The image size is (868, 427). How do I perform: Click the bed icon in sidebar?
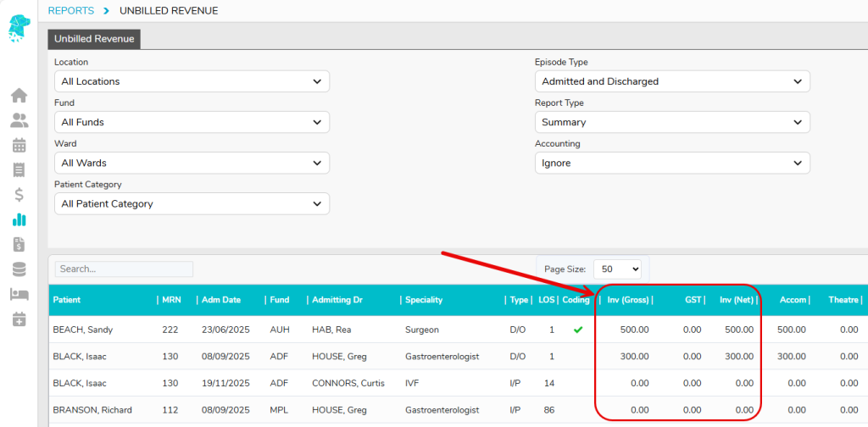[19, 294]
